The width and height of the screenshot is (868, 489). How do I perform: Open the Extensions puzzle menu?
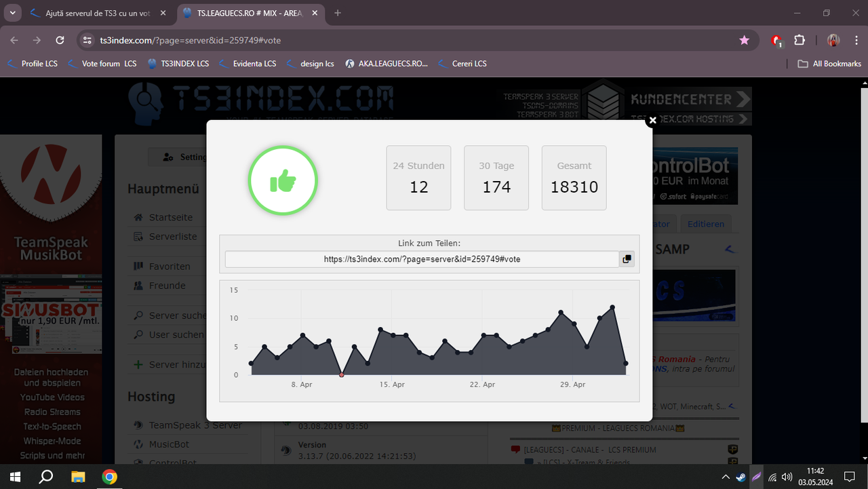pos(799,40)
